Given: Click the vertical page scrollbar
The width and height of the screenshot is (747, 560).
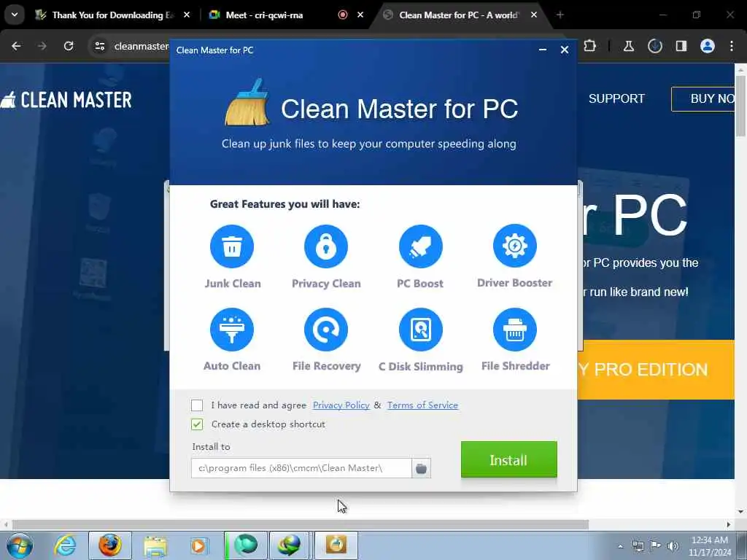Looking at the screenshot, I should tap(741, 106).
